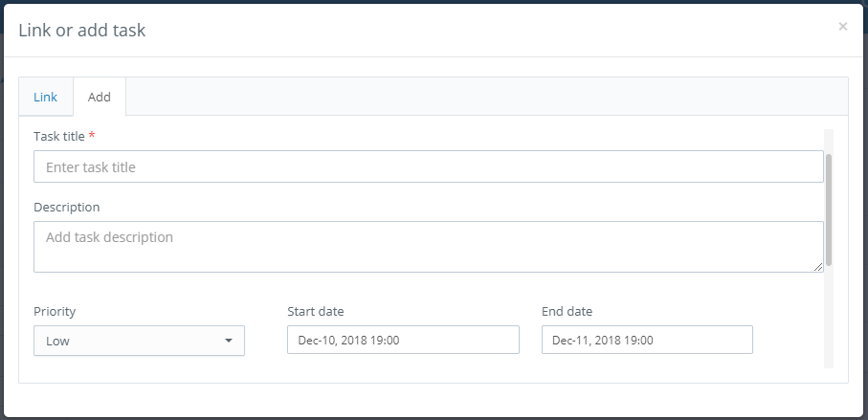Grab the description box resize handle
This screenshot has height=420, width=868.
[x=817, y=267]
